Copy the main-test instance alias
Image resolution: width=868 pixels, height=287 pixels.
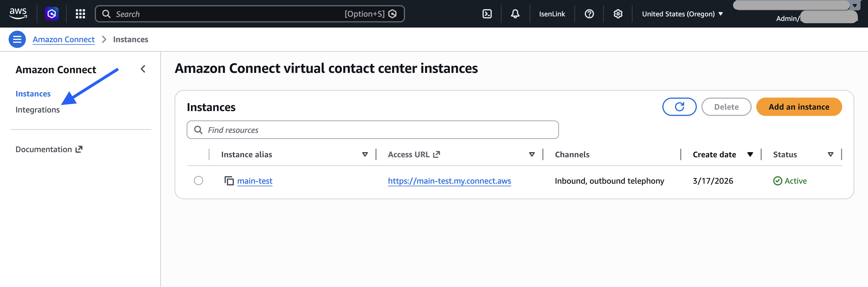(x=229, y=181)
